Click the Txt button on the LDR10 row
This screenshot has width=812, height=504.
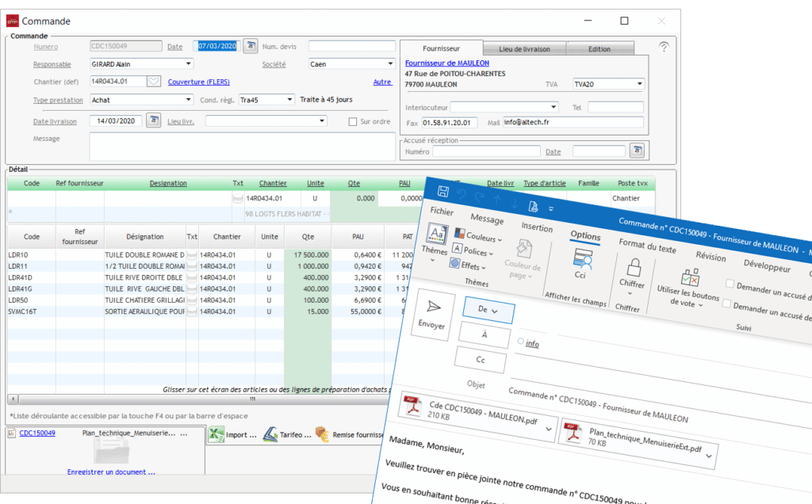click(x=192, y=254)
